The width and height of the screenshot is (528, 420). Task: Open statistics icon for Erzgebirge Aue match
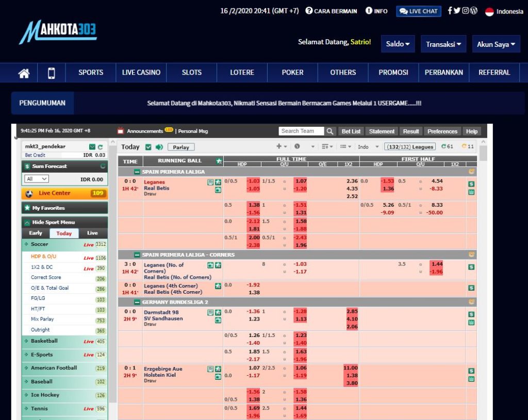[210, 369]
